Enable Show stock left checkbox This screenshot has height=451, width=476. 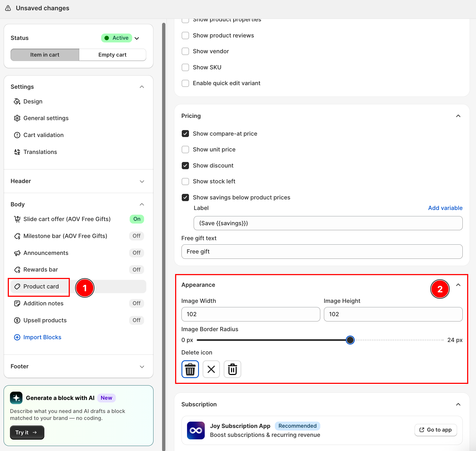pos(185,181)
